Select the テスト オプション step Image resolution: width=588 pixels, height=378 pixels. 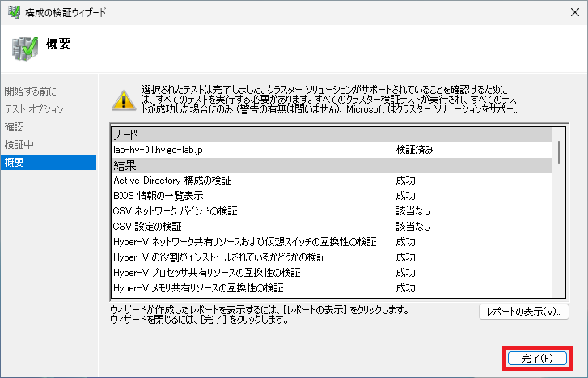(x=34, y=108)
